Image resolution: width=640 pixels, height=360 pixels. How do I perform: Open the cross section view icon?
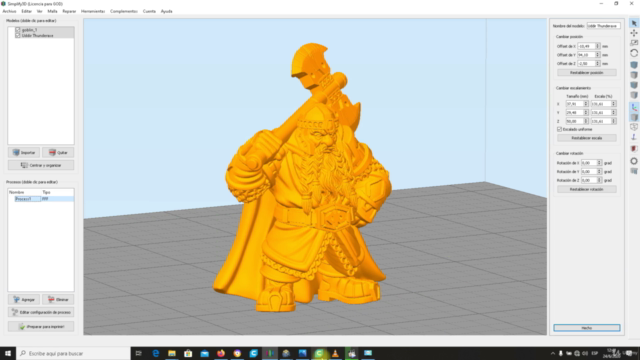(634, 149)
